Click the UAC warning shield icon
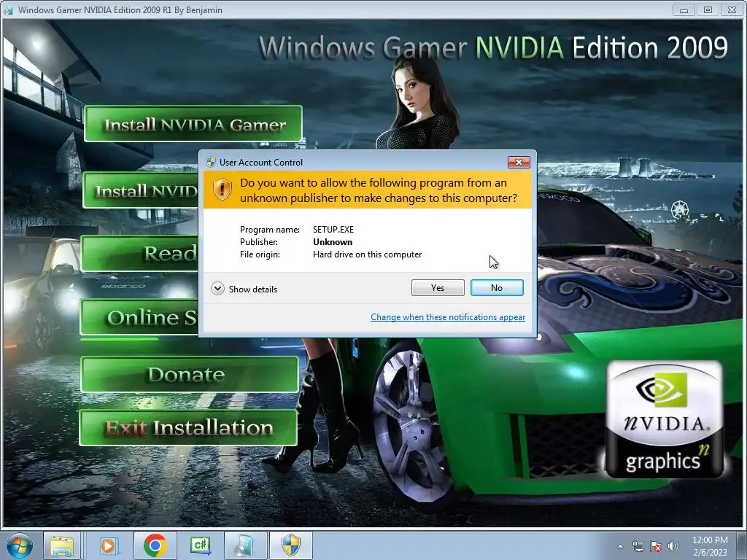Image resolution: width=747 pixels, height=560 pixels. (222, 190)
